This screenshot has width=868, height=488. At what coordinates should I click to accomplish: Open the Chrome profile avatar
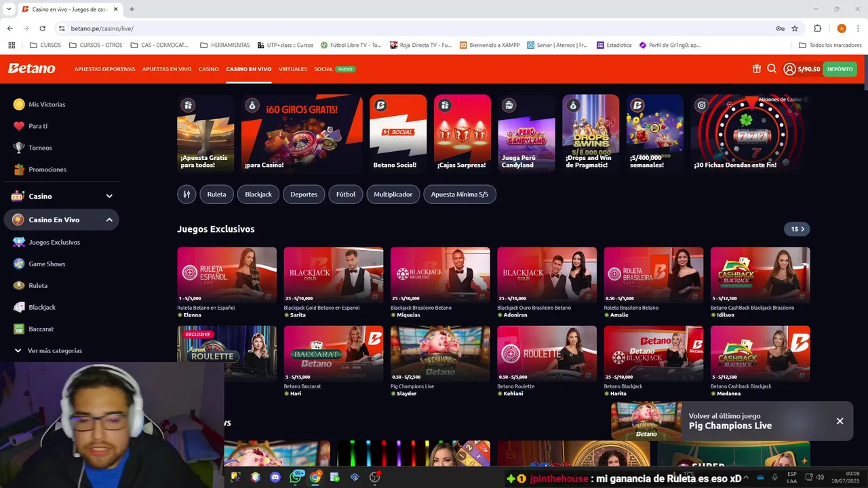click(842, 28)
